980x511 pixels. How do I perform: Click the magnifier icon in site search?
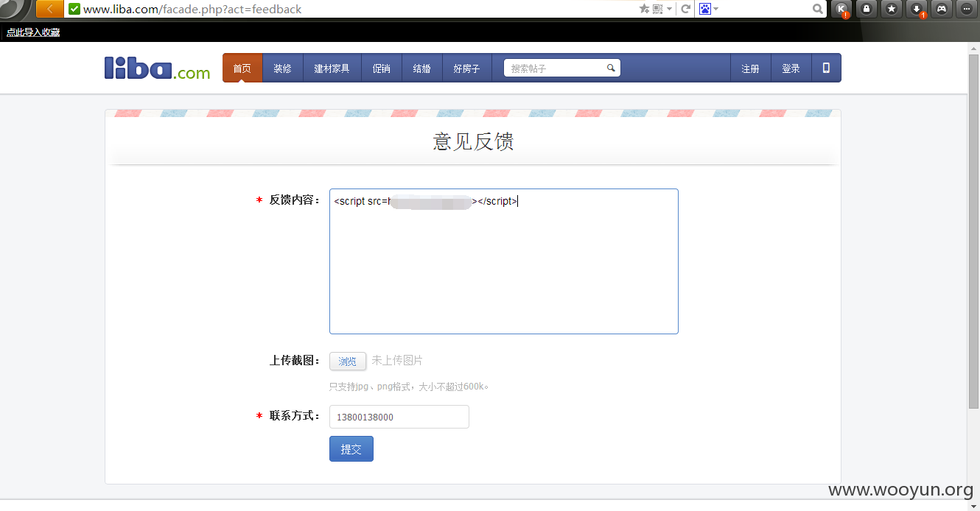pos(611,68)
